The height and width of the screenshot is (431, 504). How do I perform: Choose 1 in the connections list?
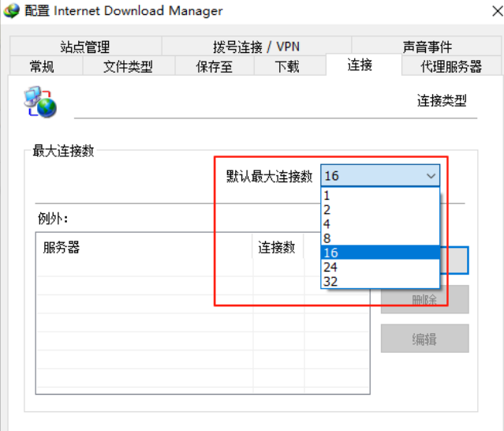[380, 195]
